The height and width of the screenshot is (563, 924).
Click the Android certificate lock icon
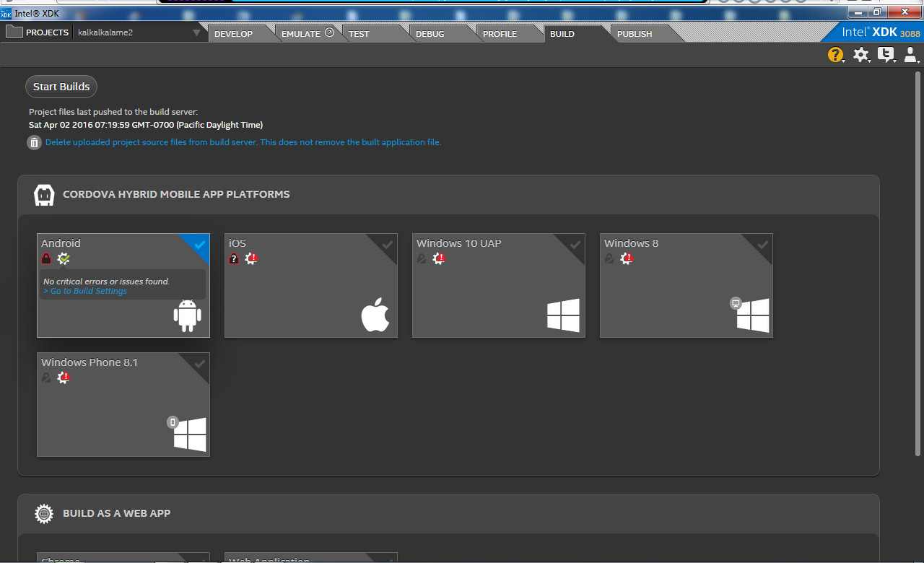(x=46, y=258)
